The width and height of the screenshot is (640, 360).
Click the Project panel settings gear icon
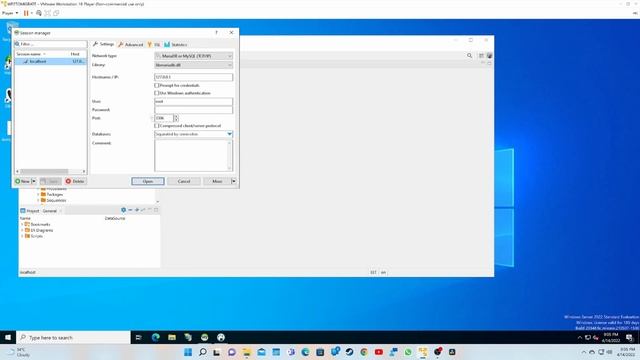123,210
